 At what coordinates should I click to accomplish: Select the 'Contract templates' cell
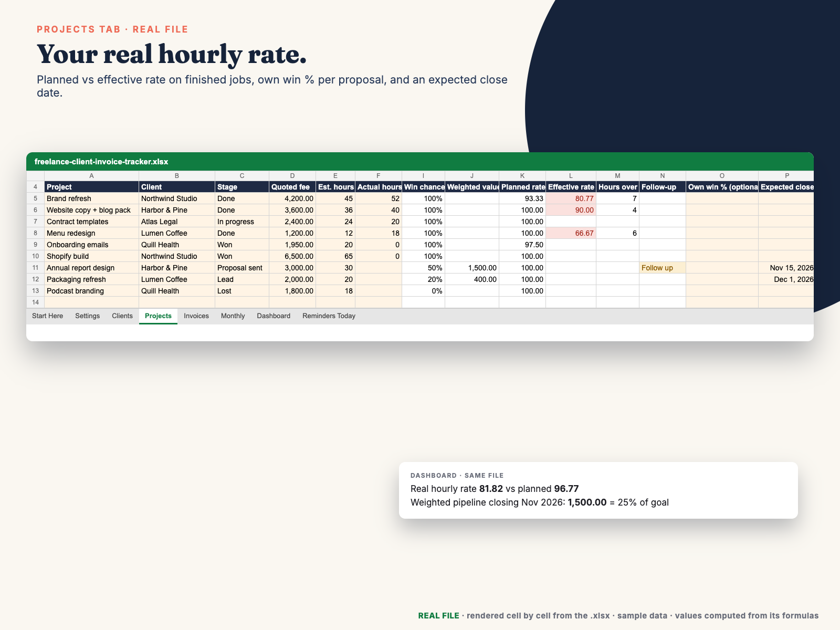91,222
